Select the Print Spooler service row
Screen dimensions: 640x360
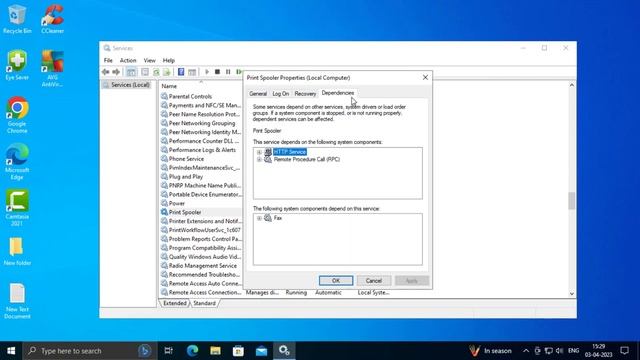(201, 212)
